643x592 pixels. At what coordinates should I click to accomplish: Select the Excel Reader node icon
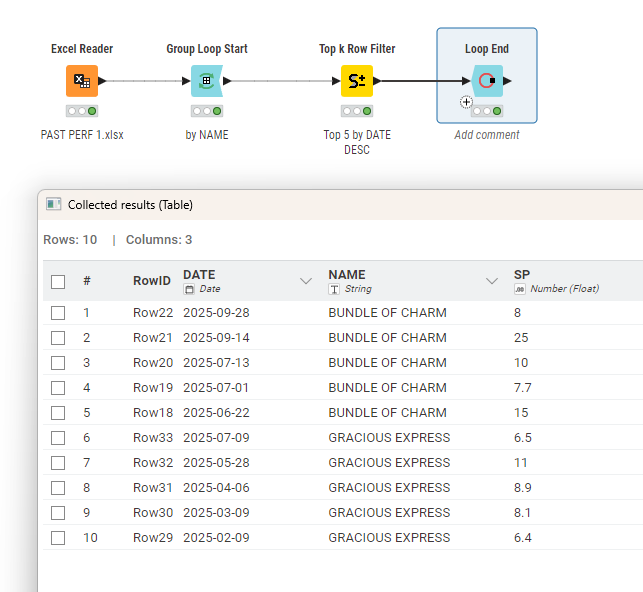coord(82,81)
